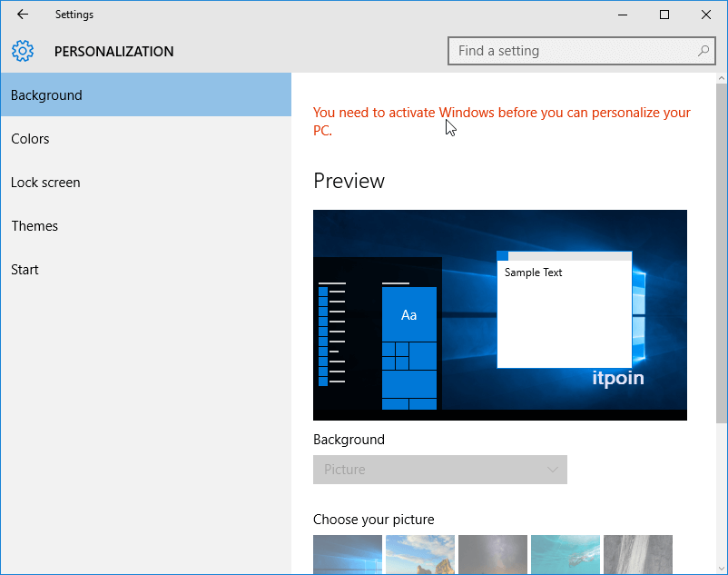Image resolution: width=728 pixels, height=575 pixels.
Task: Click the magnifier search icon
Action: tap(703, 52)
